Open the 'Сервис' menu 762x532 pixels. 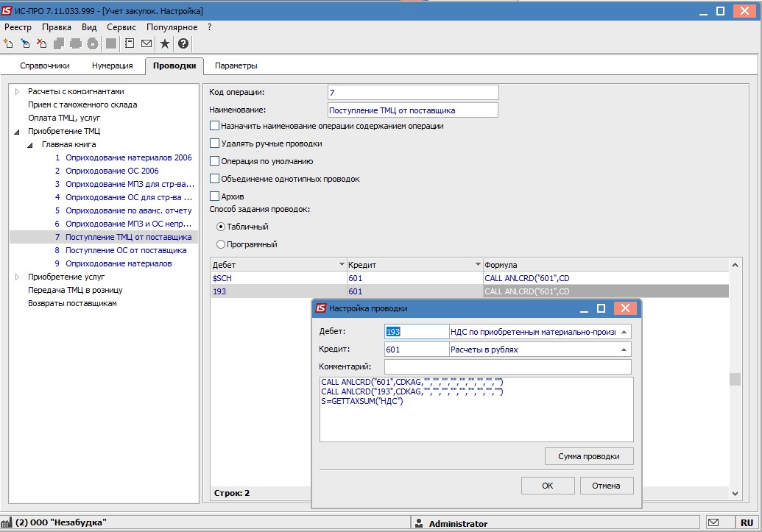coord(121,27)
